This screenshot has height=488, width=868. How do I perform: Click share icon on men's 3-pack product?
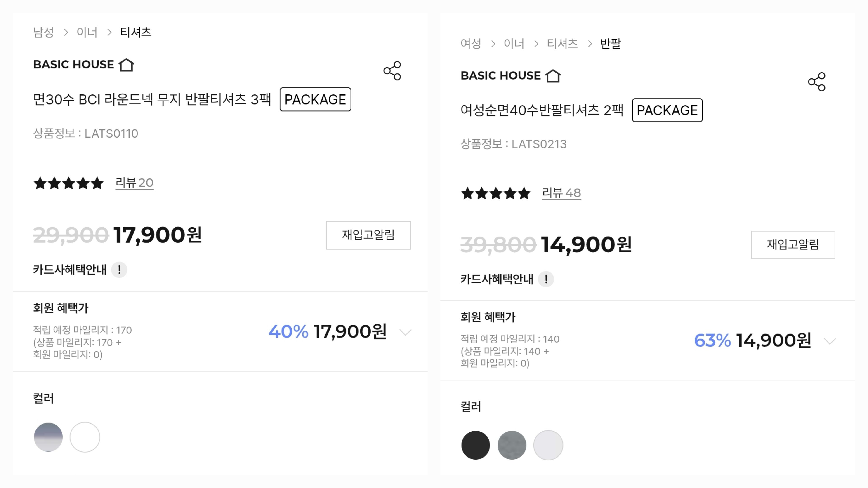click(392, 71)
